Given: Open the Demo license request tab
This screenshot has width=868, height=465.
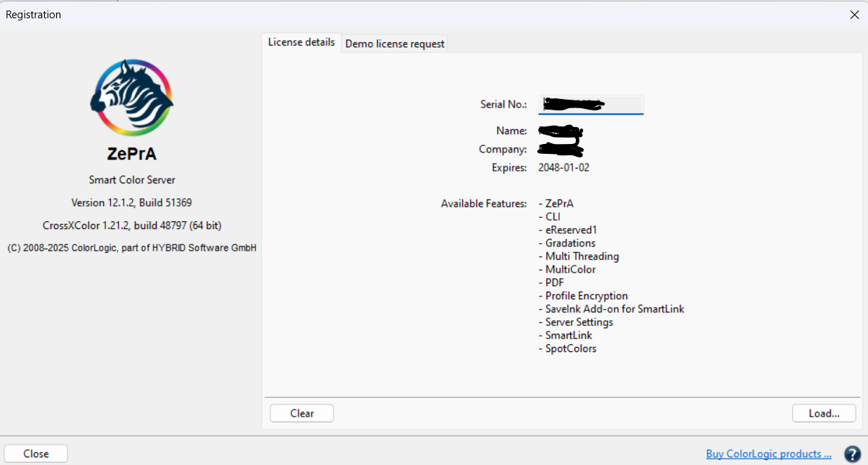Looking at the screenshot, I should click(x=395, y=44).
